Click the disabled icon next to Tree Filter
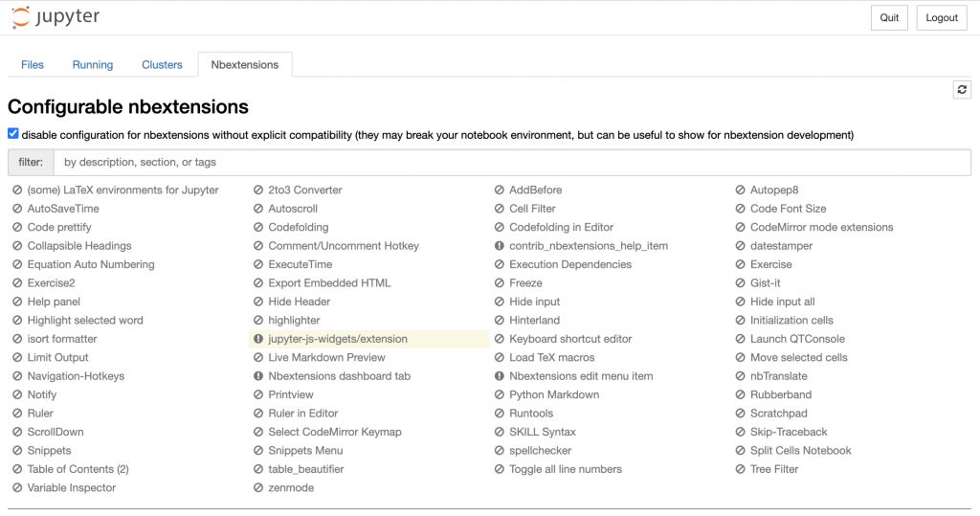980x516 pixels. [740, 469]
